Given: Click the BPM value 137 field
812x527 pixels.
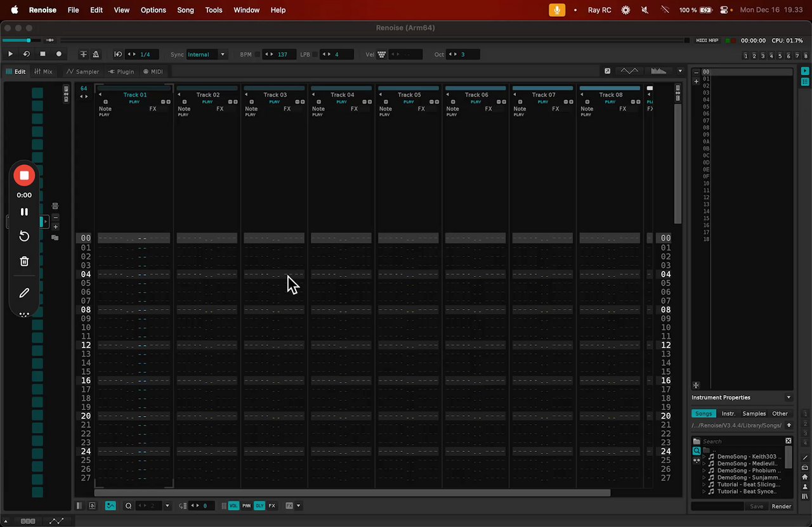Looking at the screenshot, I should click(x=282, y=55).
